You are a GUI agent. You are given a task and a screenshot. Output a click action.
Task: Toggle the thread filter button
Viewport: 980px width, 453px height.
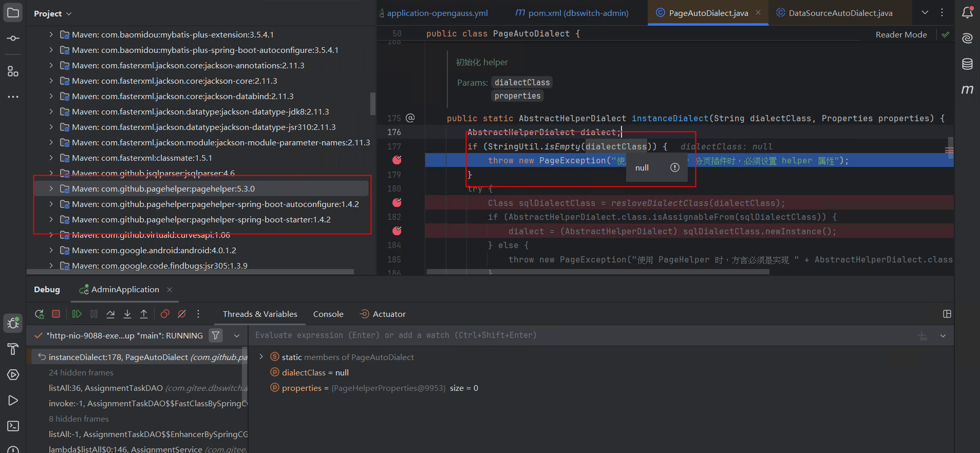(x=216, y=335)
